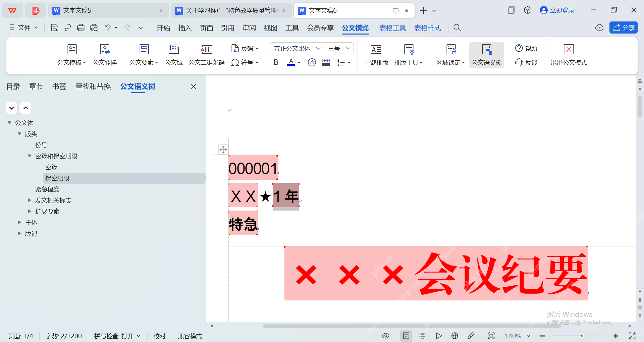Click the undo arrow icon
Viewport: 644px width, 342px height.
click(x=108, y=28)
